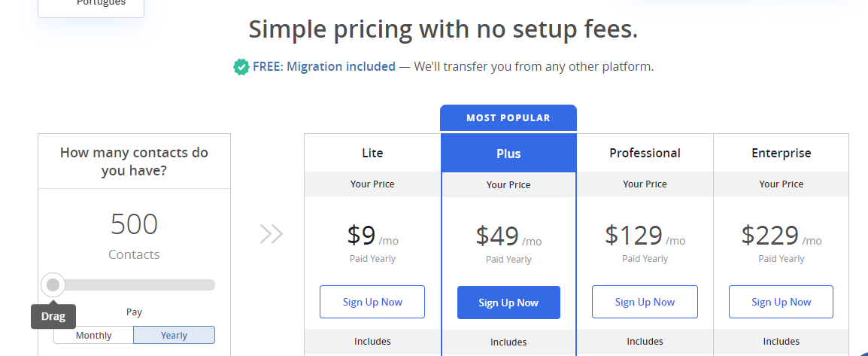Select Yearly payment option
This screenshot has width=868, height=356.
[174, 335]
